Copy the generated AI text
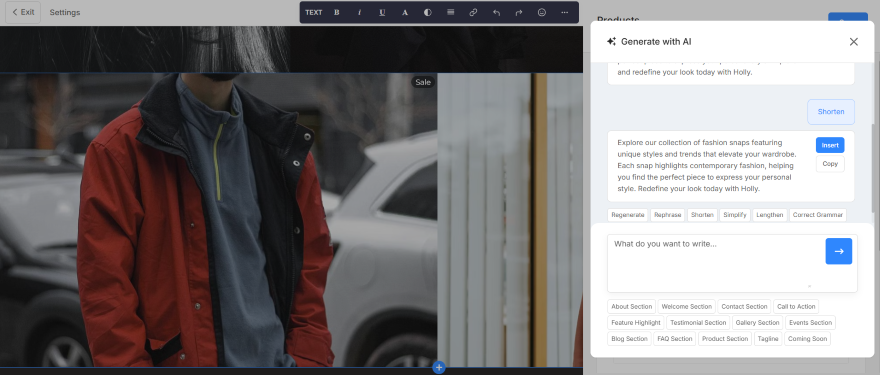Viewport: 880px width, 375px height. (830, 164)
